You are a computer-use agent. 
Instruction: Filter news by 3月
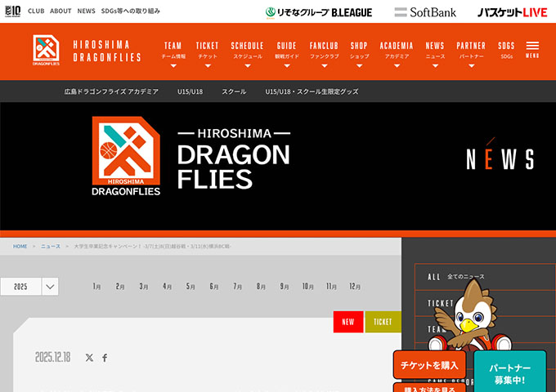pyautogui.click(x=144, y=287)
